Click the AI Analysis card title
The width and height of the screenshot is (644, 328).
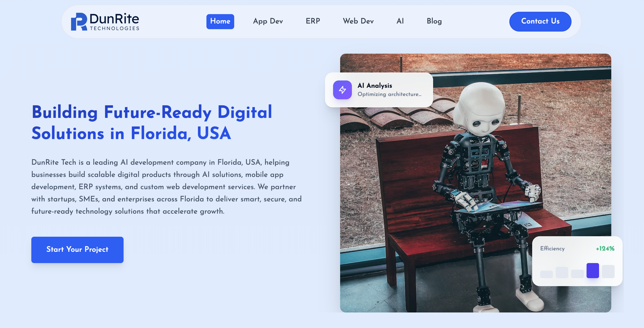coord(375,85)
